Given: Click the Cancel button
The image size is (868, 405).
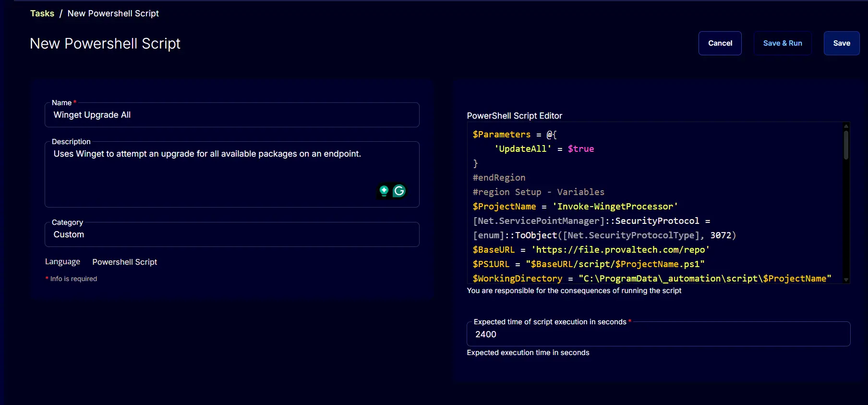Looking at the screenshot, I should pyautogui.click(x=720, y=43).
